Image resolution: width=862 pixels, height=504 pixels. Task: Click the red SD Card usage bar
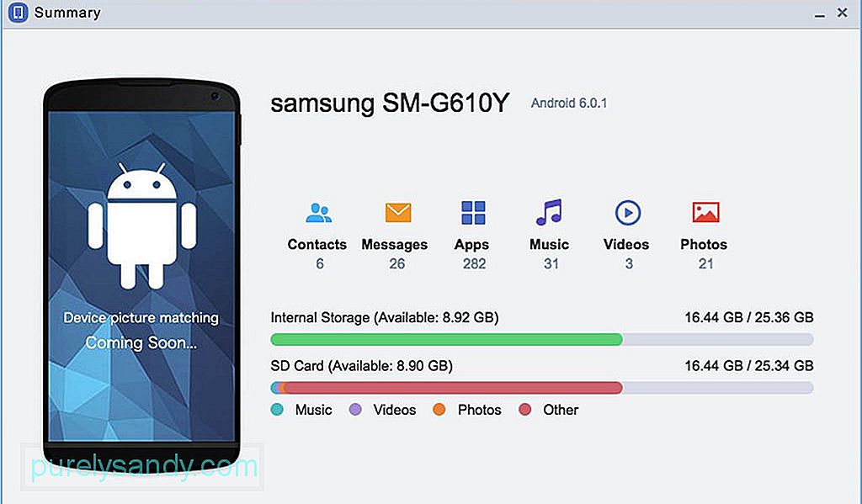coord(453,388)
